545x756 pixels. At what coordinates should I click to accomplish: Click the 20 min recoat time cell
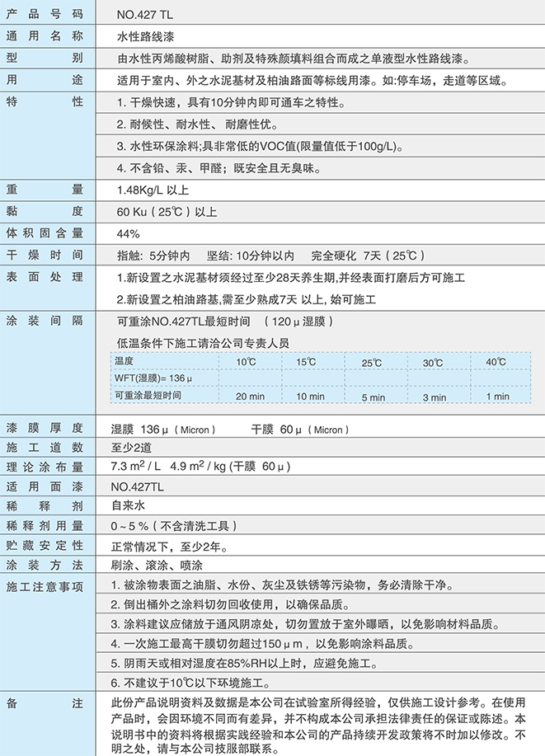coord(250,397)
